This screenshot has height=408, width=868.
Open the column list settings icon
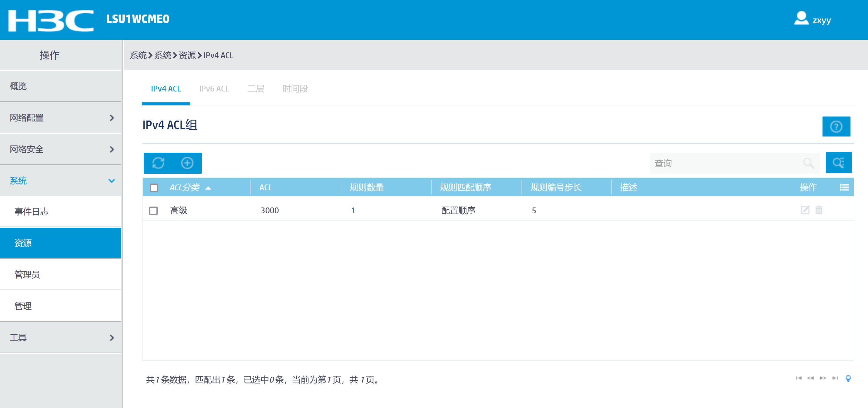pos(844,187)
